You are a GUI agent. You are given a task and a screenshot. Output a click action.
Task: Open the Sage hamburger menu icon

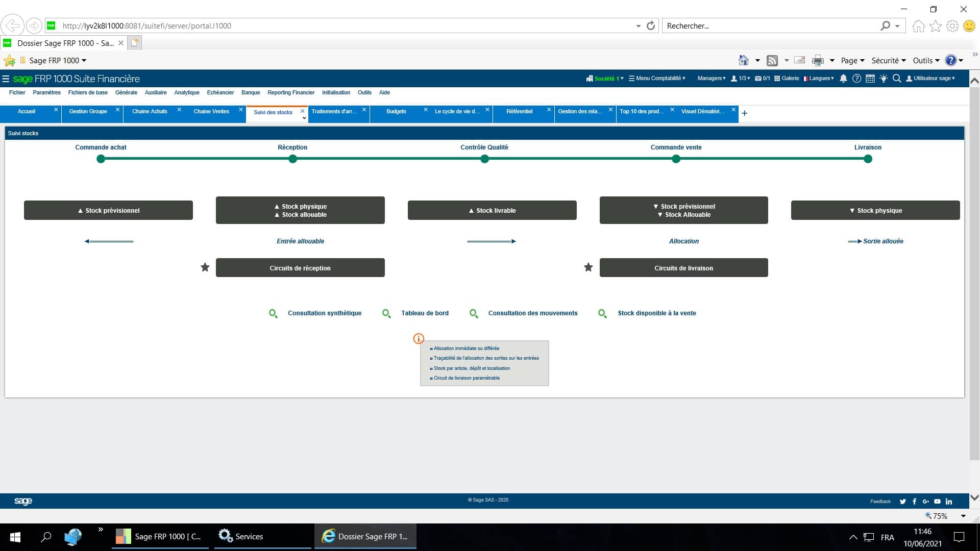point(6,79)
